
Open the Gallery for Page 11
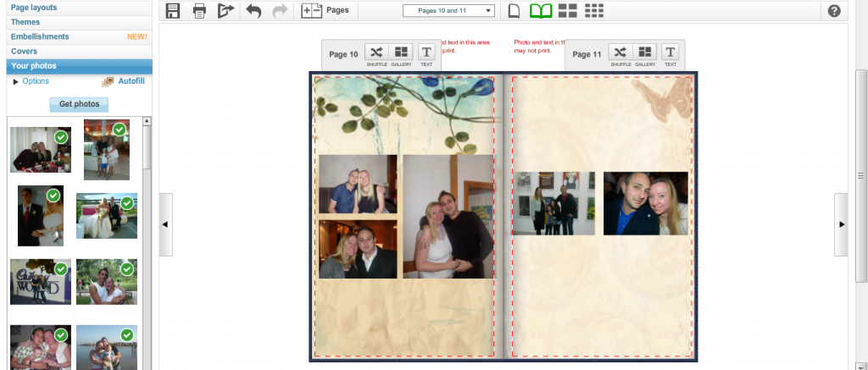pos(645,54)
